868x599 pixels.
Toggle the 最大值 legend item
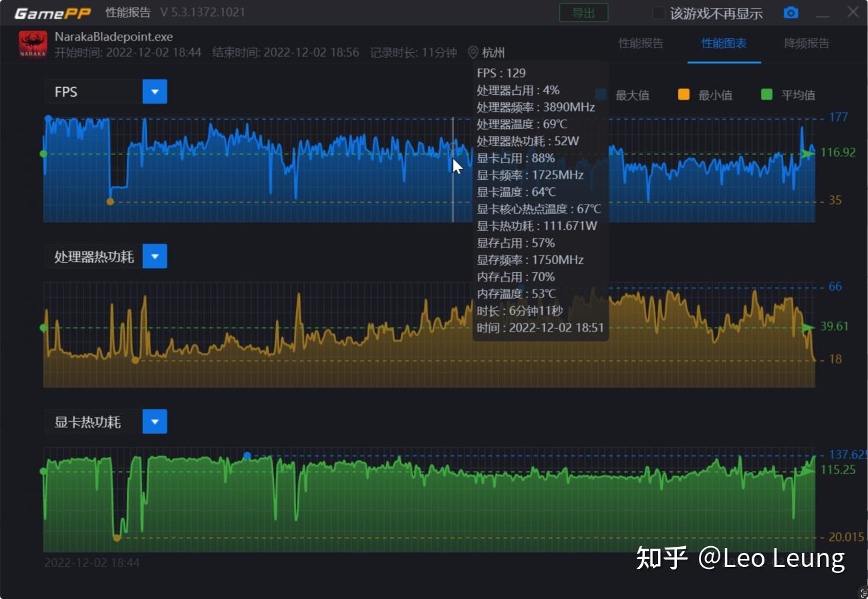pyautogui.click(x=633, y=95)
